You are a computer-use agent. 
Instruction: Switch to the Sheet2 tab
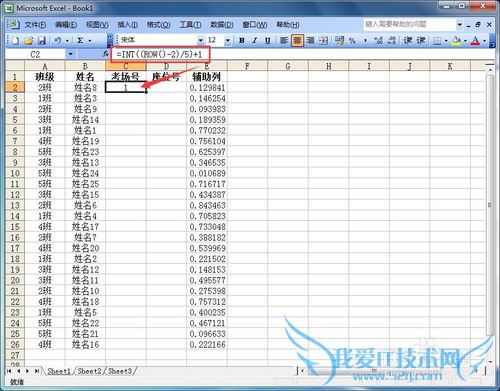pos(89,371)
